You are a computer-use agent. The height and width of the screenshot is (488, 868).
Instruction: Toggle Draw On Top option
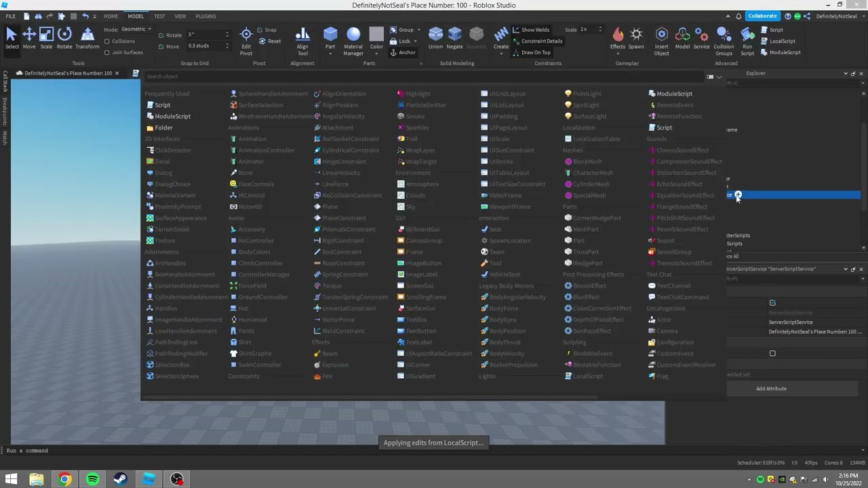tap(532, 52)
